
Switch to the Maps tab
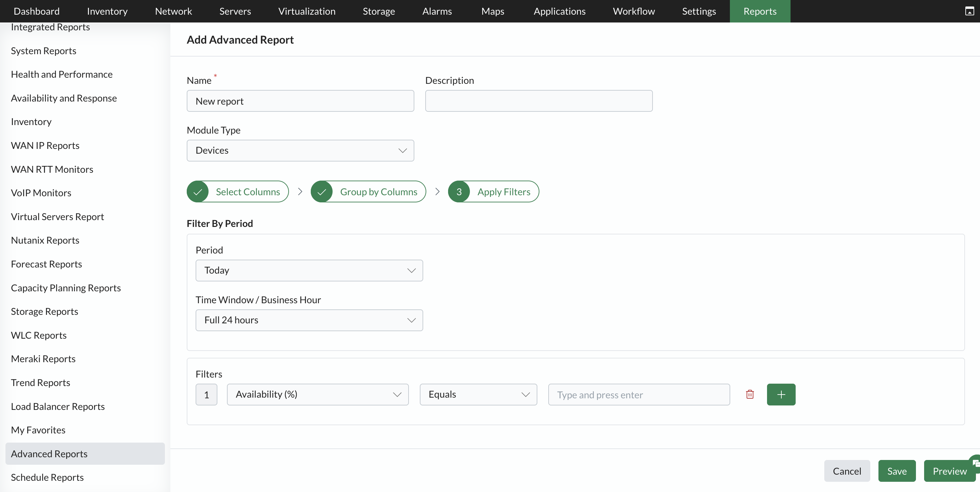click(493, 11)
